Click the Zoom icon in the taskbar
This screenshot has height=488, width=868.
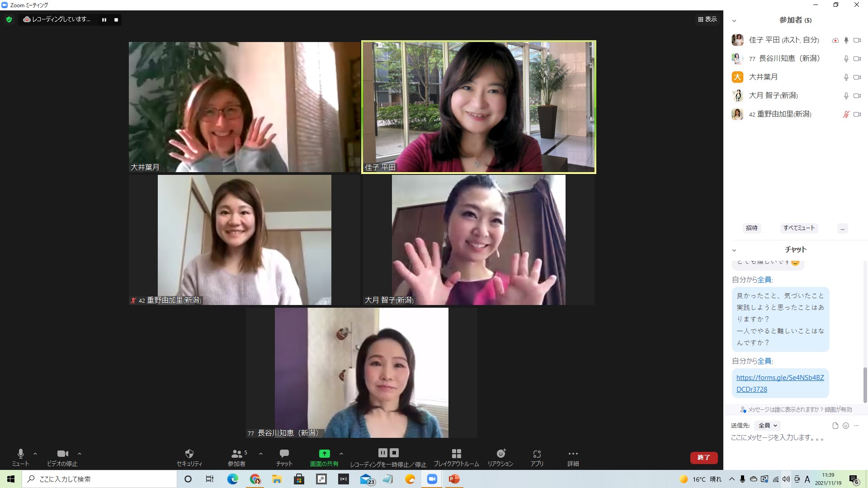[x=432, y=479]
